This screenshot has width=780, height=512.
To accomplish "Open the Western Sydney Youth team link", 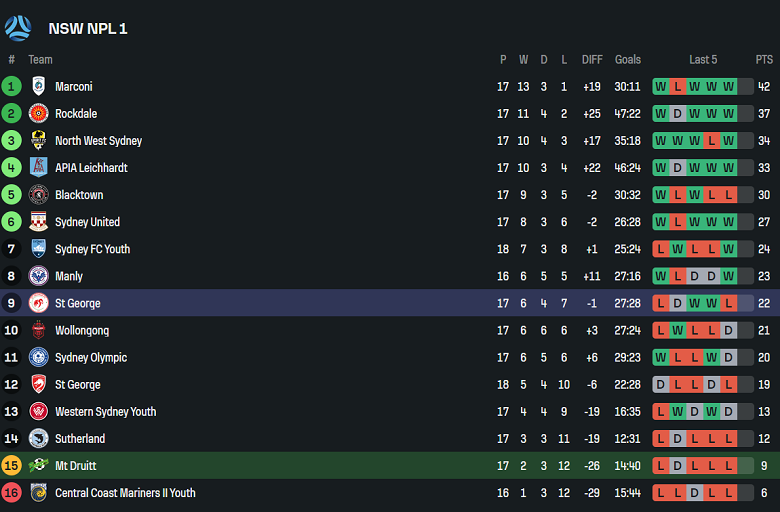I will [105, 411].
